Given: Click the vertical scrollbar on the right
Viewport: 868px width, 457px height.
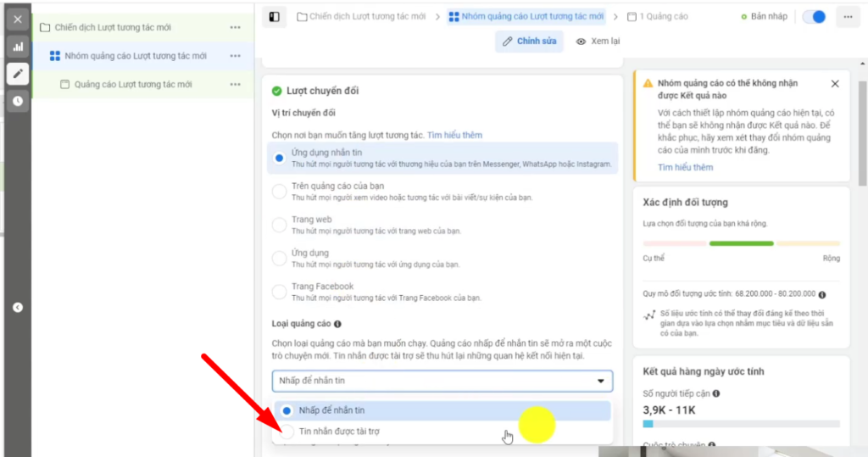Looking at the screenshot, I should tap(862, 133).
